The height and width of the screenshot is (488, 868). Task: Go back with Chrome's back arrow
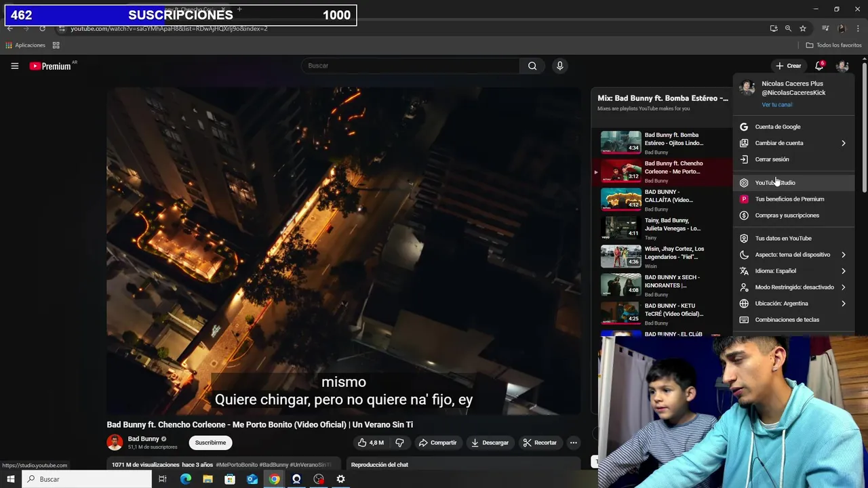[x=9, y=28]
